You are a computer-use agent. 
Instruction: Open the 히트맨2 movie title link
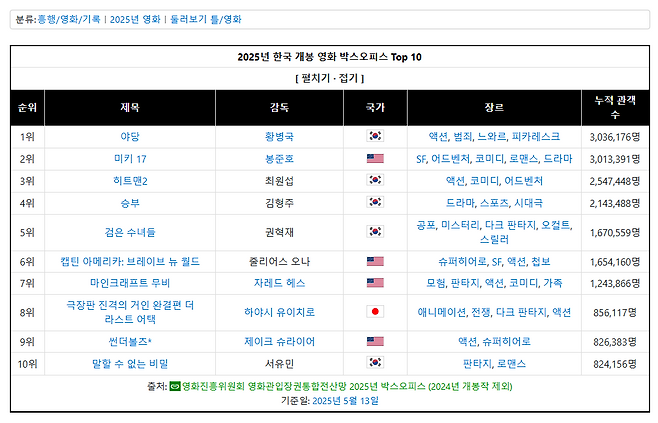tap(130, 181)
